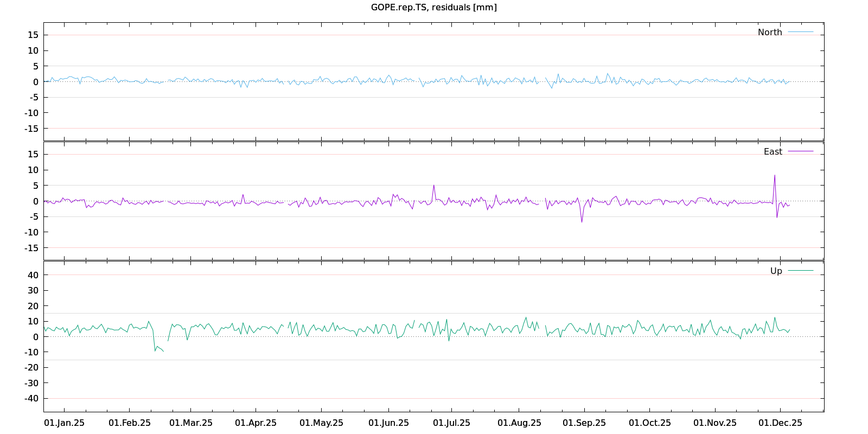
Task: Click the 01.Feb.25 x-axis date label
Action: [x=130, y=423]
